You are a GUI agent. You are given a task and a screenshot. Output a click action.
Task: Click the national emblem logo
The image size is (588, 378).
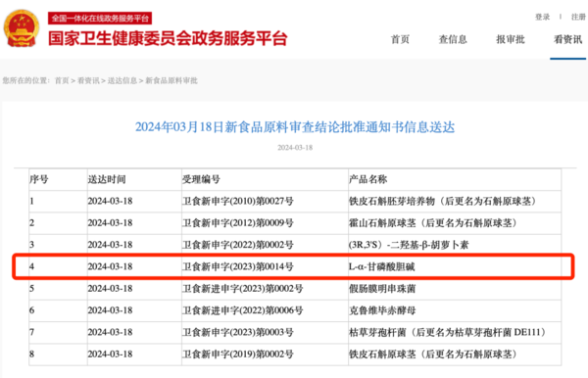click(x=21, y=28)
